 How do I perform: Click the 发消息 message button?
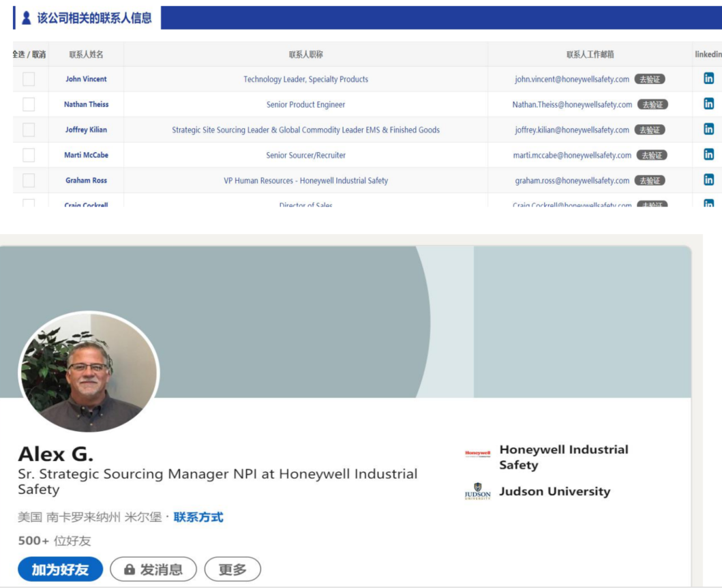coord(153,569)
